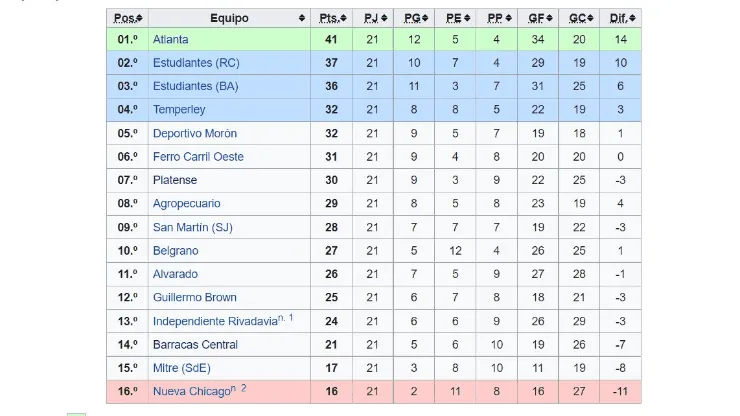
Task: Select the Agropecuario team link
Action: 187,204
